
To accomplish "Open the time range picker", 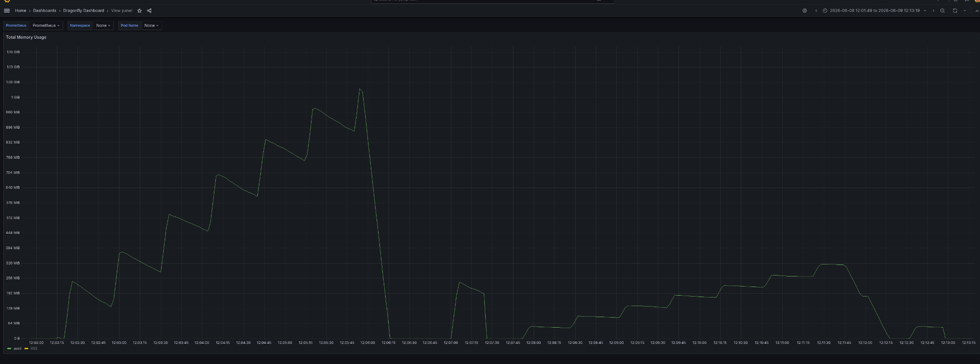I will [875, 11].
